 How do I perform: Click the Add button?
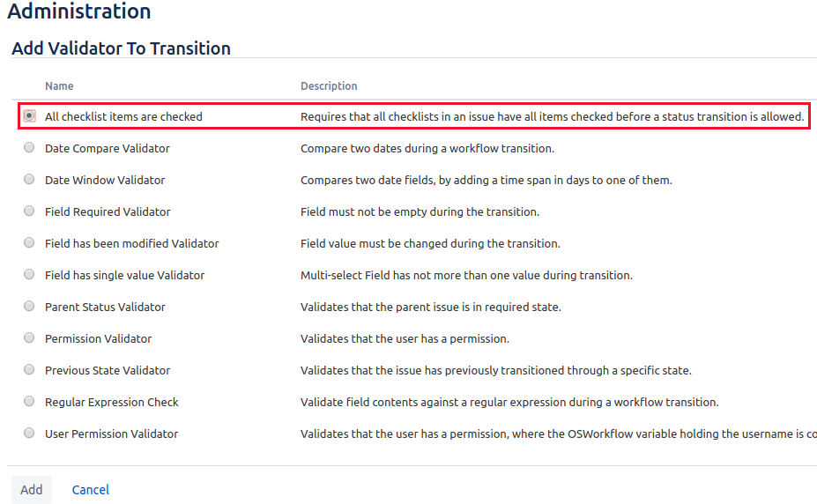[31, 490]
